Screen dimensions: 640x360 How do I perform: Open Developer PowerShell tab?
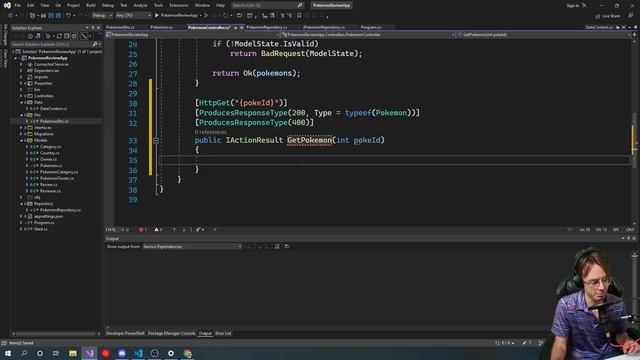pyautogui.click(x=125, y=333)
